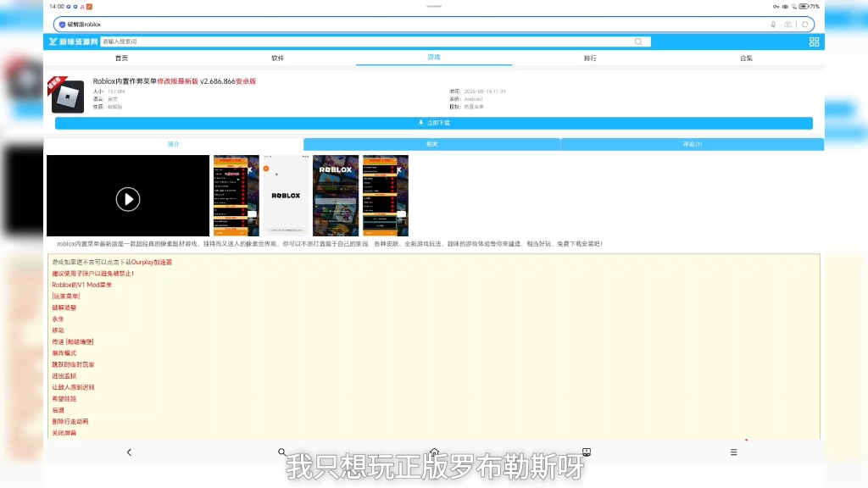Tap the 传送 [触碰墙壁] line
The image size is (868, 488).
click(x=73, y=342)
